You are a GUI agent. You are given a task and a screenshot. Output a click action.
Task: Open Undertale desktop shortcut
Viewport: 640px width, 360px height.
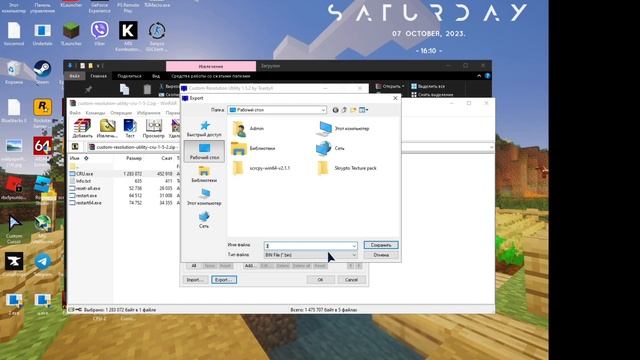[42, 33]
